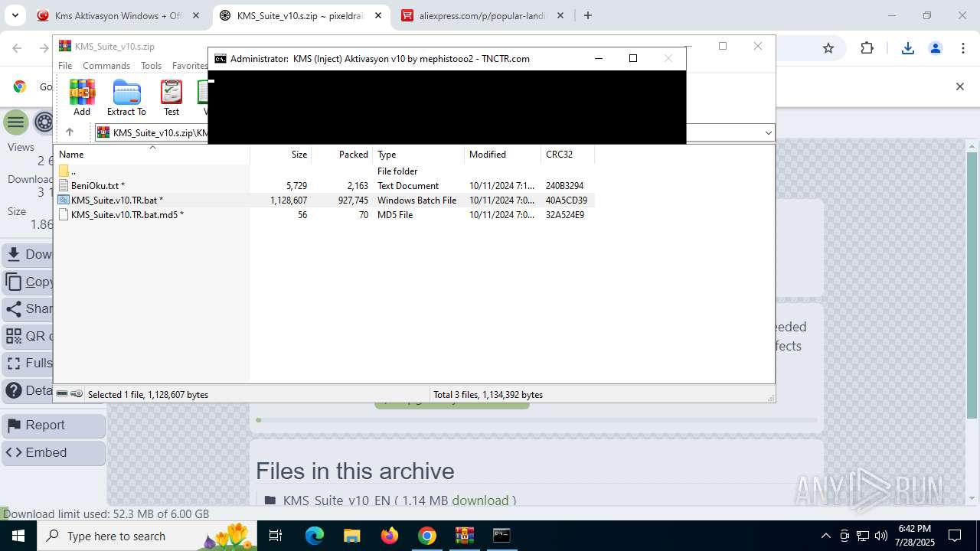
Task: Open File Explorer from the taskbar
Action: click(351, 536)
